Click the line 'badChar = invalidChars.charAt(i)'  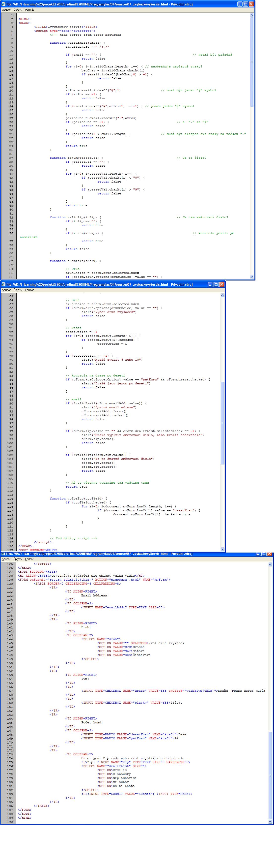(113, 70)
